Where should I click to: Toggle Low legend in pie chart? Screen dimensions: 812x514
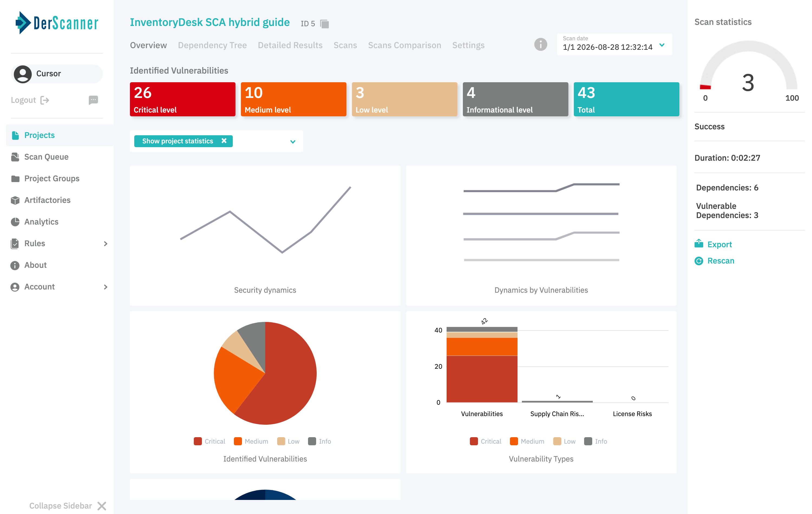click(288, 441)
